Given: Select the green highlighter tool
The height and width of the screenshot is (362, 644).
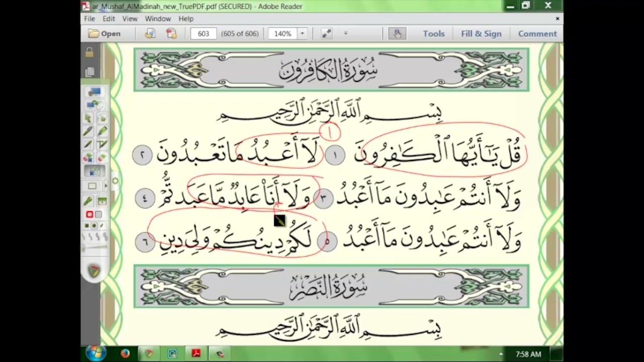Looking at the screenshot, I should 102,131.
